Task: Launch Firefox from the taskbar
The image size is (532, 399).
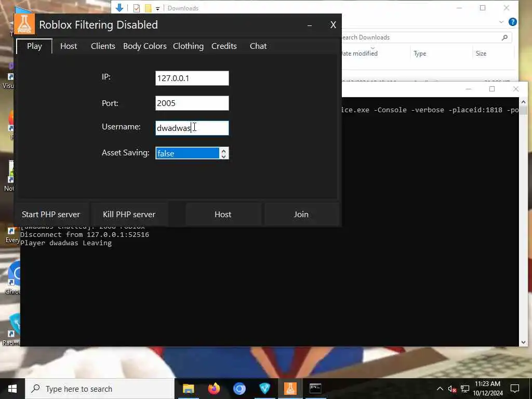Action: point(214,389)
